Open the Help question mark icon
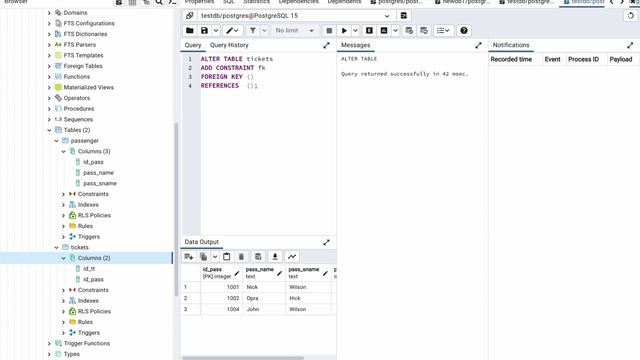640x360 pixels. (x=464, y=31)
